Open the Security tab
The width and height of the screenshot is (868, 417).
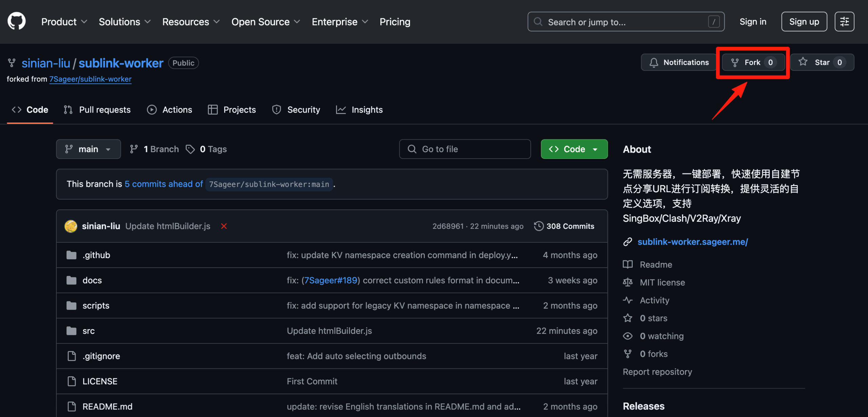pyautogui.click(x=296, y=110)
